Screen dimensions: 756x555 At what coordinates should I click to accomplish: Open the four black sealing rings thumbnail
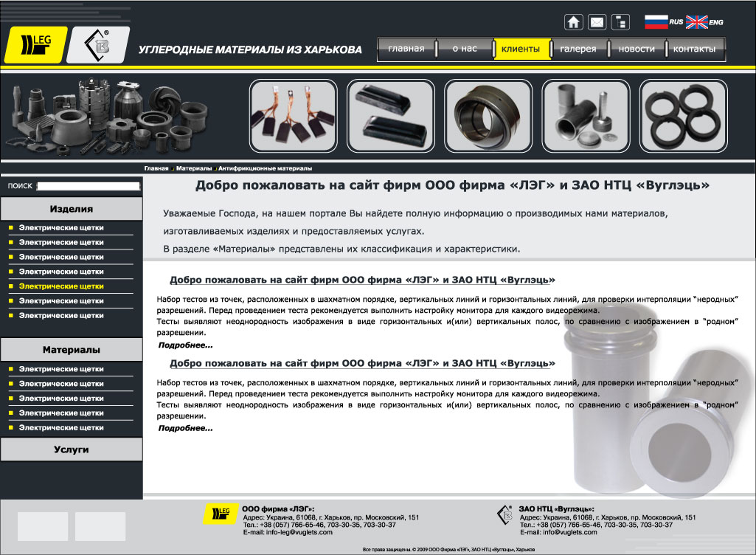[683, 116]
